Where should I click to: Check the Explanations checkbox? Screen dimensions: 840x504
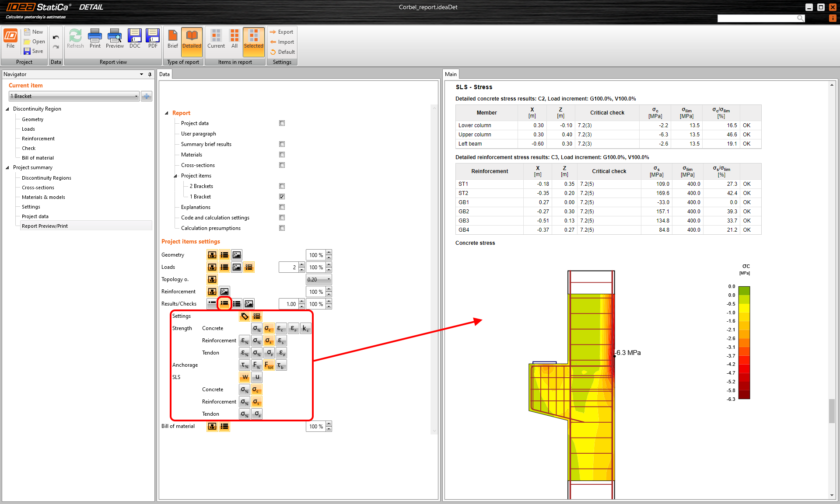(282, 207)
